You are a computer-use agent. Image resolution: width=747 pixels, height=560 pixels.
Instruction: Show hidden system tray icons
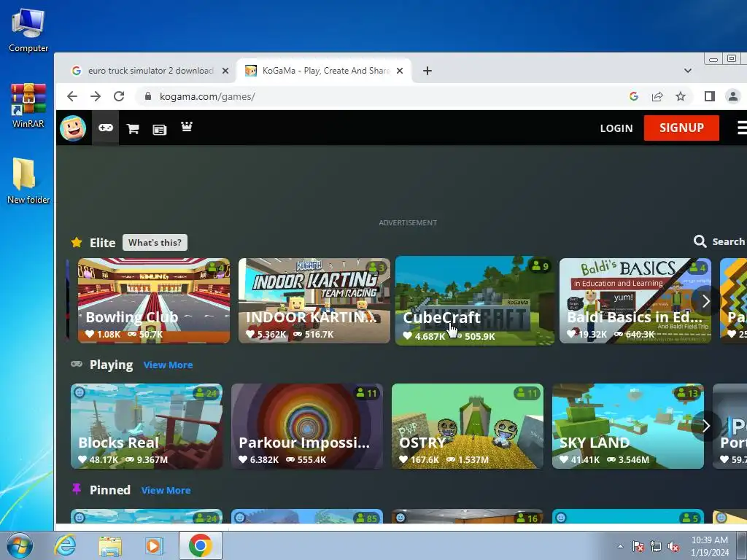pyautogui.click(x=620, y=546)
